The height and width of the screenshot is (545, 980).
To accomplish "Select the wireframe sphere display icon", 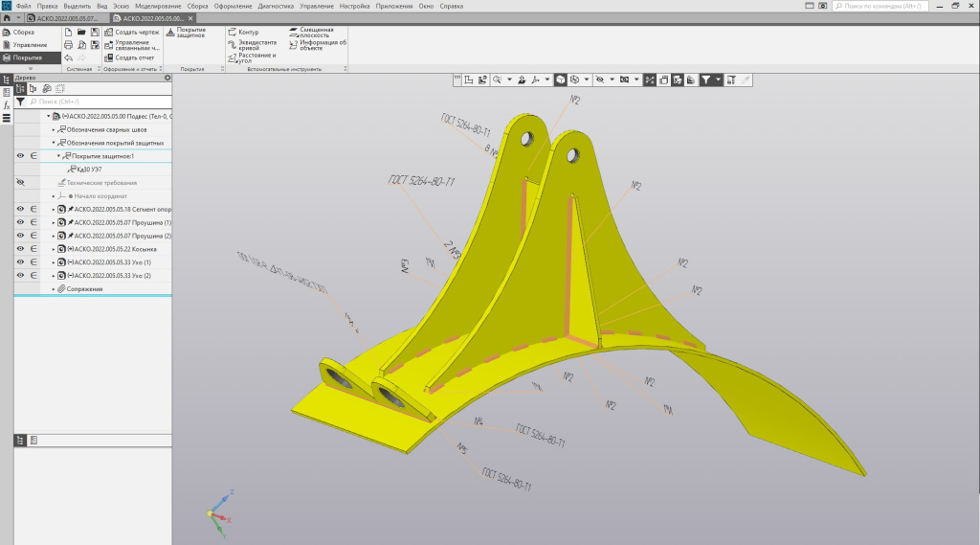I will (574, 80).
